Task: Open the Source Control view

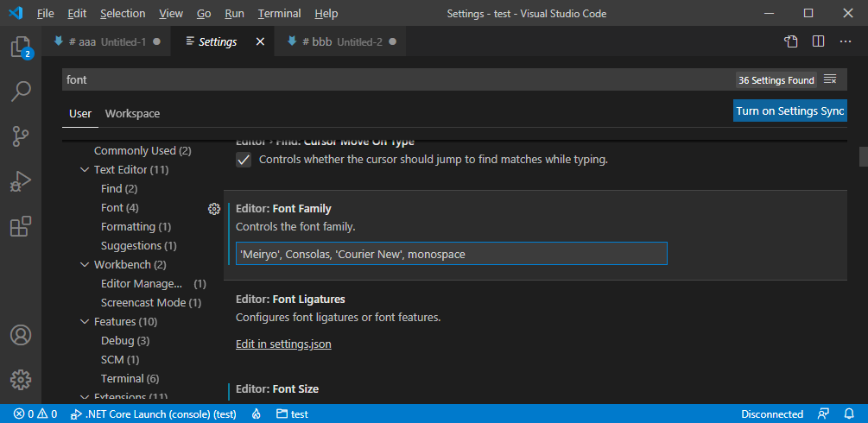Action: tap(21, 136)
